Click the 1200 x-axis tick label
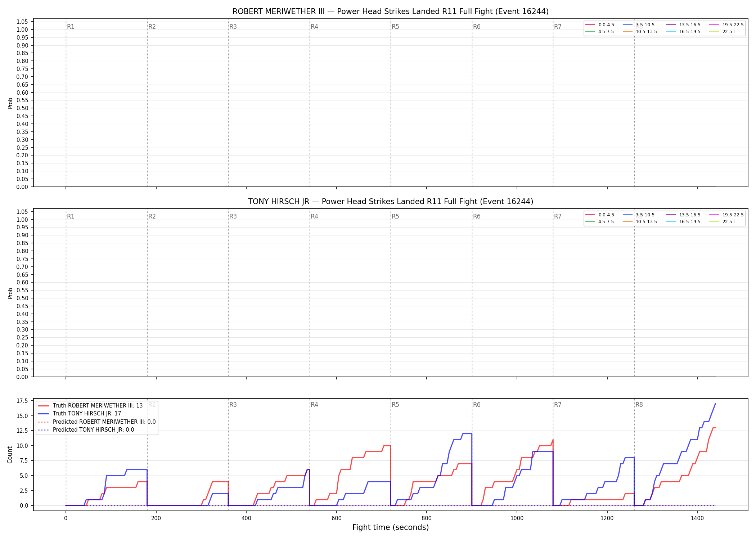756x540 pixels. pyautogui.click(x=607, y=518)
